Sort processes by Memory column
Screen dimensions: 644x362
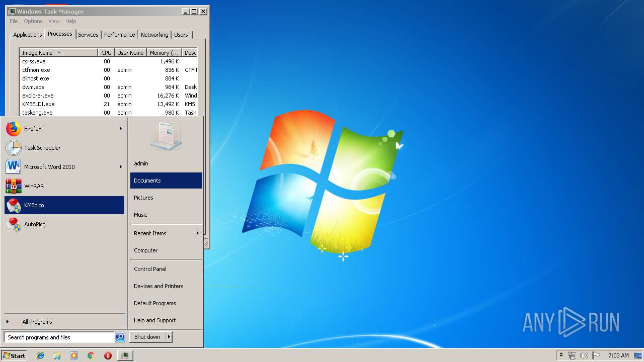click(x=164, y=53)
